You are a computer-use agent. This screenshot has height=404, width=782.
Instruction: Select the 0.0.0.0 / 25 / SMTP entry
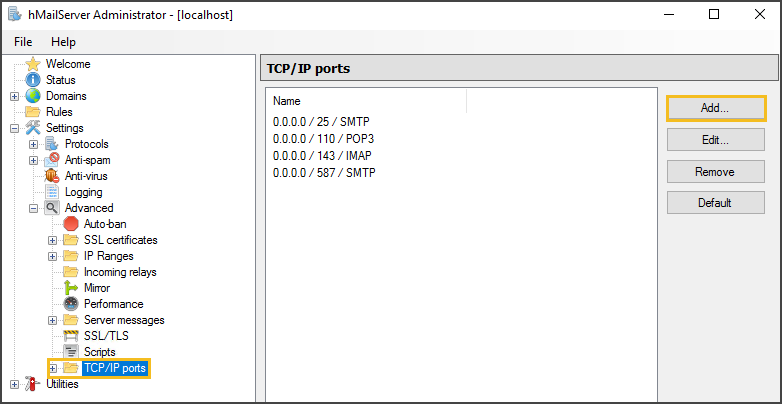[322, 121]
